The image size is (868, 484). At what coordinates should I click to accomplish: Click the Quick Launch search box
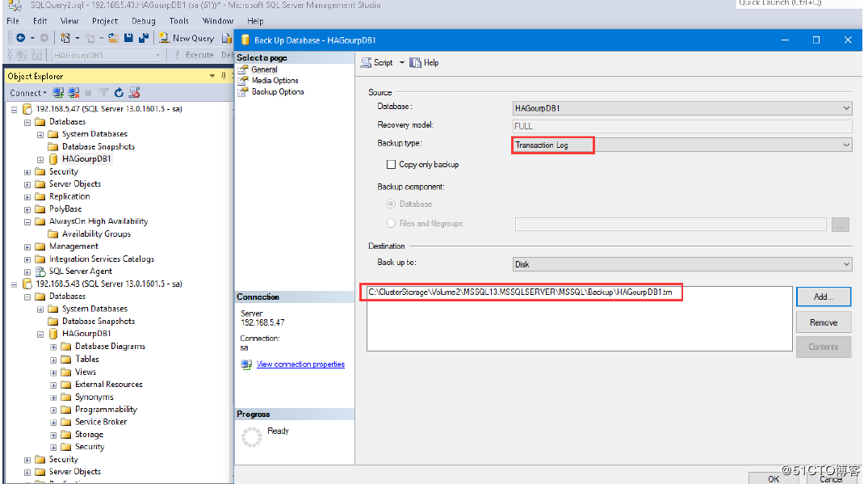(799, 3)
